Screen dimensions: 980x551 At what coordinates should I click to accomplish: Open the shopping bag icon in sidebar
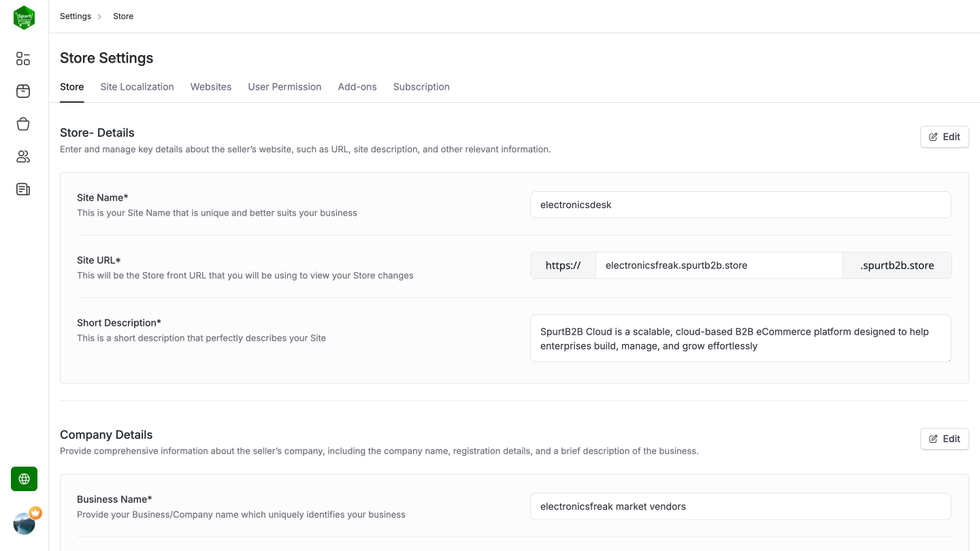click(22, 123)
